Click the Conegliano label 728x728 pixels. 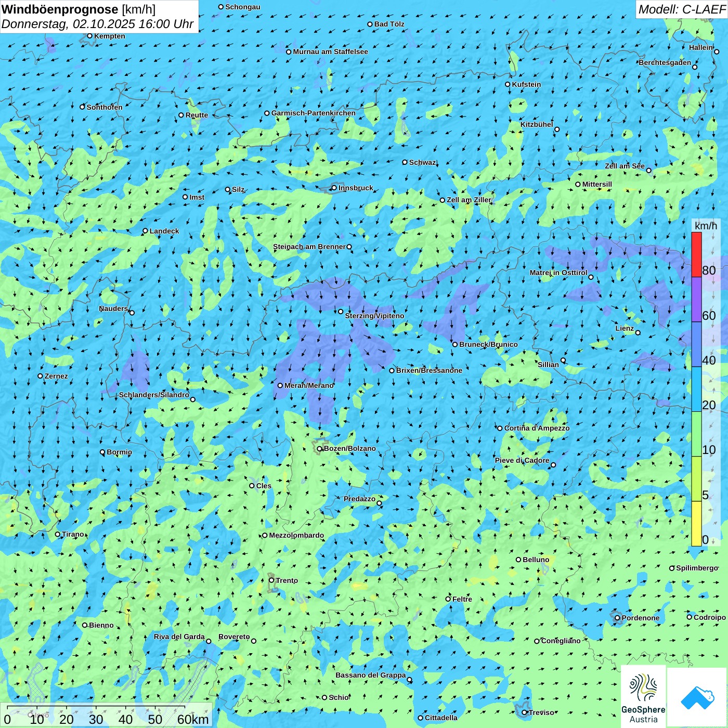point(561,641)
